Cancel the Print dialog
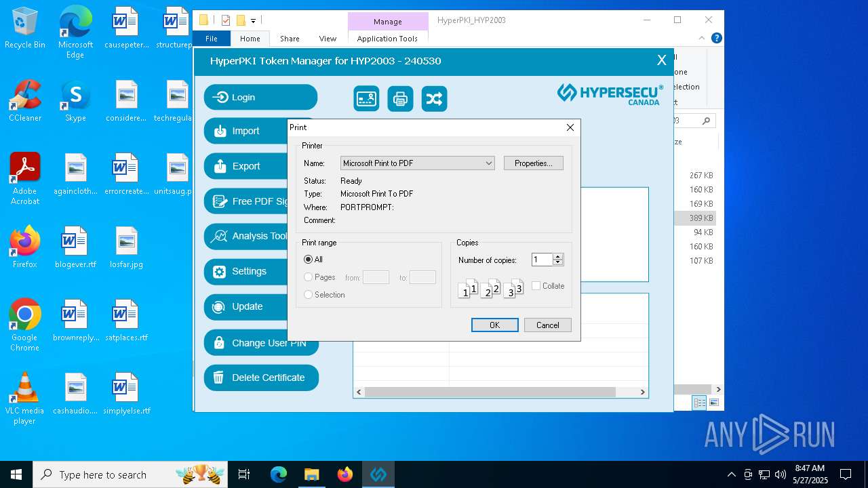 pos(547,325)
